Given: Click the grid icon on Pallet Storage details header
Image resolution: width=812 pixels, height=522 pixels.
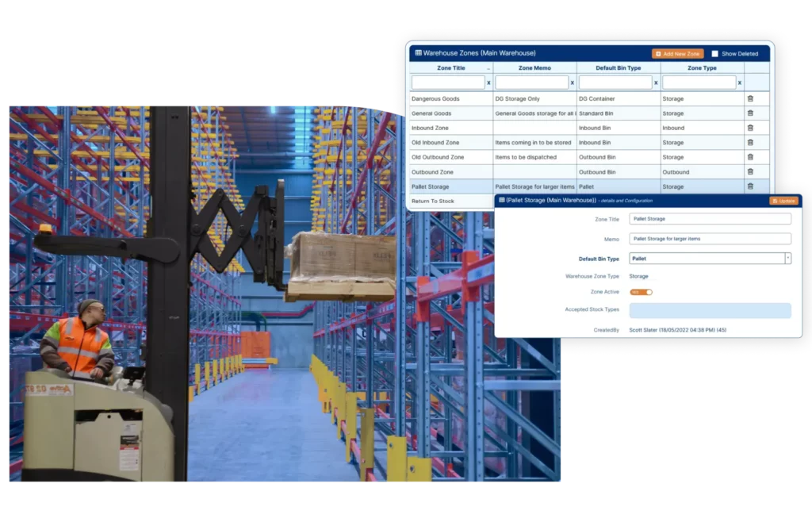Looking at the screenshot, I should tap(503, 200).
